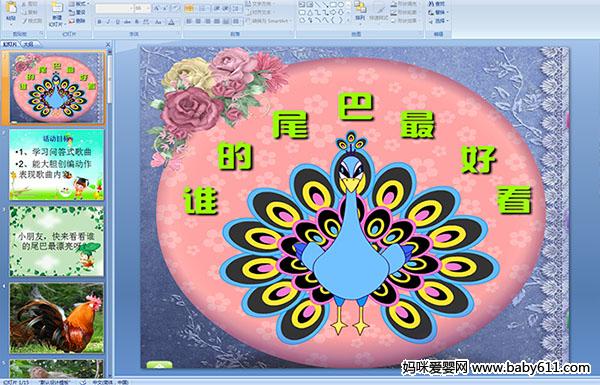600x385 pixels.
Task: Click the Delete slide button
Action: point(78,21)
